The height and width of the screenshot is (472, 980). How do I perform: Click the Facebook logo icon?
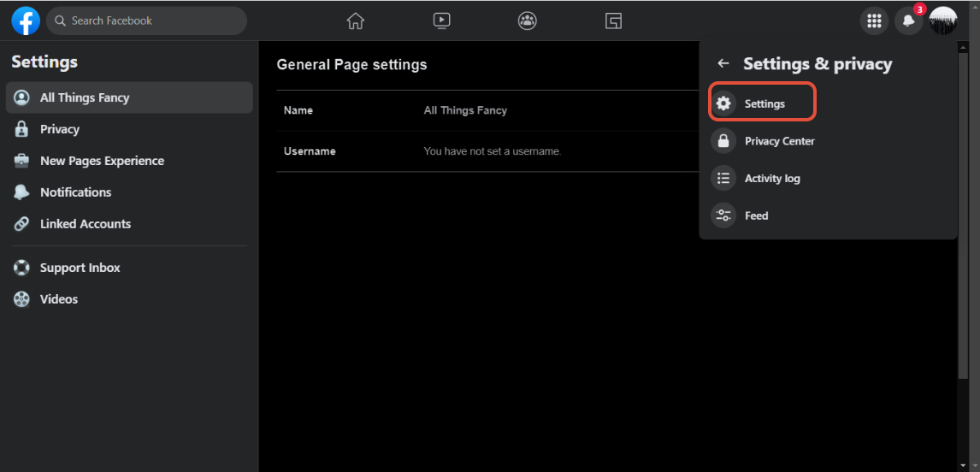pyautogui.click(x=26, y=21)
